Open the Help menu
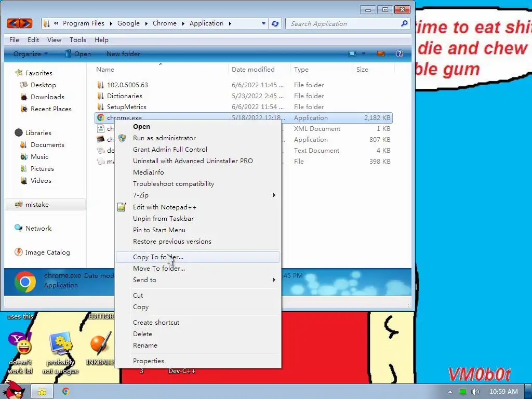The height and width of the screenshot is (399, 532). pyautogui.click(x=101, y=39)
